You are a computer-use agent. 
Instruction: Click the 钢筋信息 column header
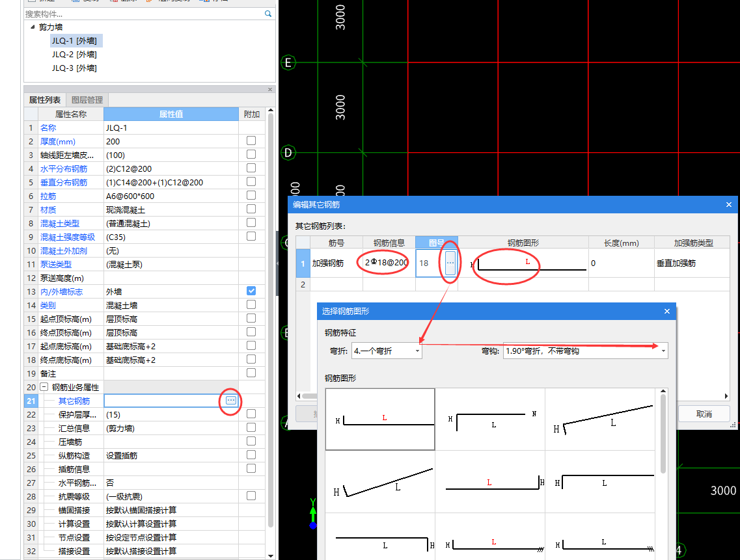(x=389, y=243)
